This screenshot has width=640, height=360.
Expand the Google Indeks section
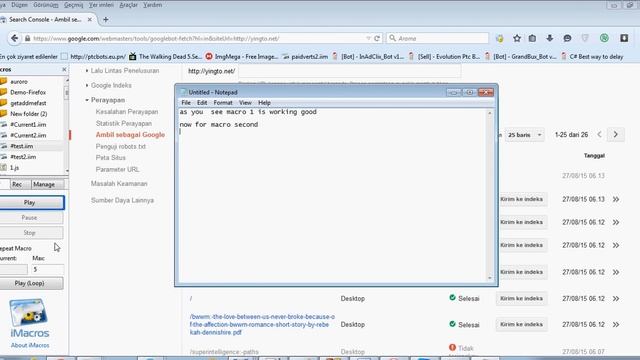point(111,85)
